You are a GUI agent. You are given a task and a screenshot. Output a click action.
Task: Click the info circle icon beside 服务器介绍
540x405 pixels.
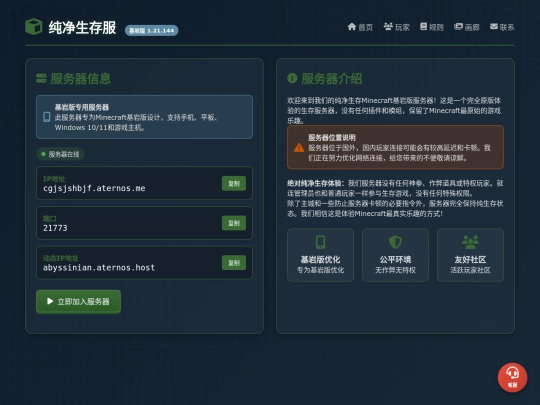(x=292, y=78)
